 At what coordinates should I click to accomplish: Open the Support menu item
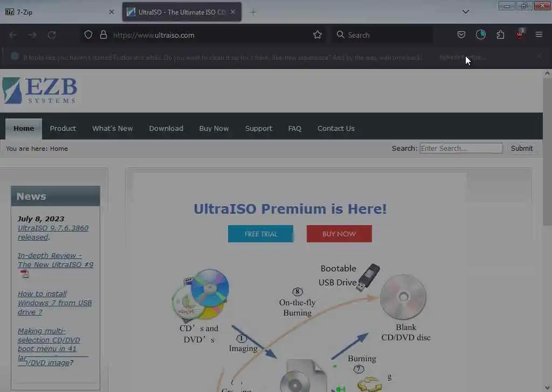[x=259, y=129]
